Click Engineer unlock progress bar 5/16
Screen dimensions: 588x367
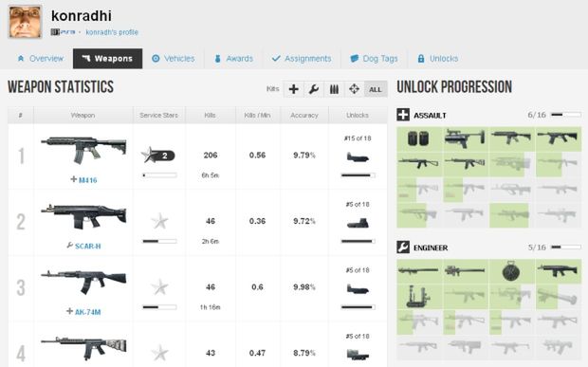pos(566,248)
